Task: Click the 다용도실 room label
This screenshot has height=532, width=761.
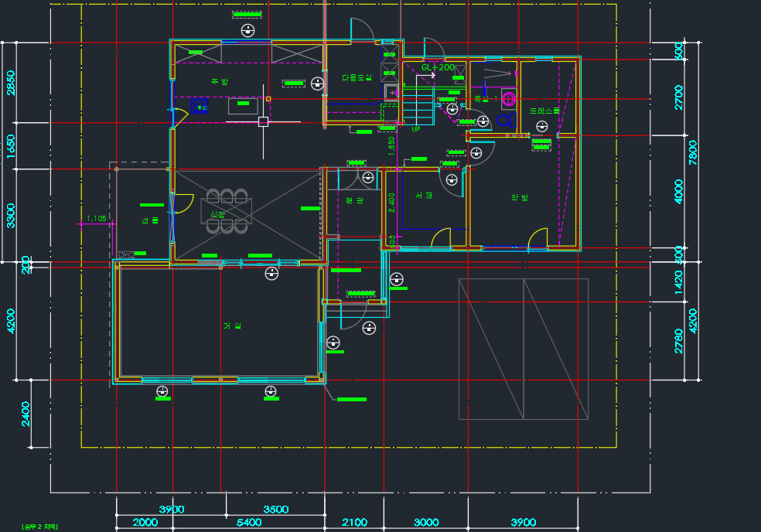Action: point(357,77)
